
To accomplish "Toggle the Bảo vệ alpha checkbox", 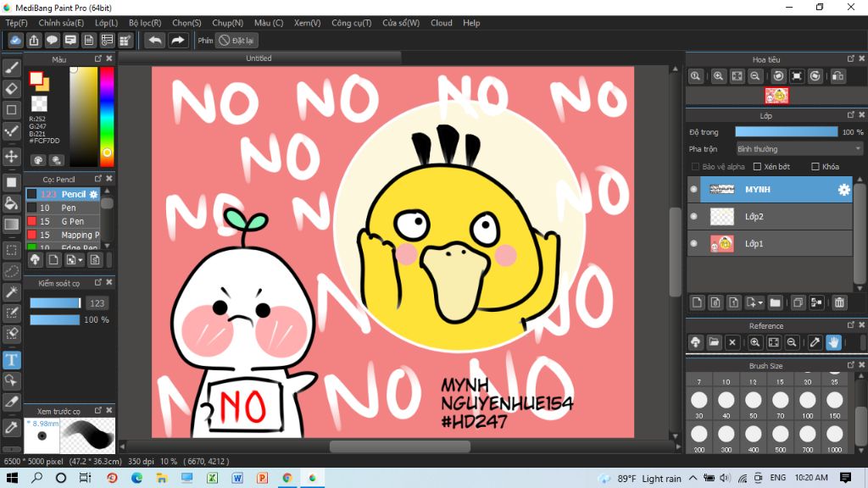I will 695,167.
